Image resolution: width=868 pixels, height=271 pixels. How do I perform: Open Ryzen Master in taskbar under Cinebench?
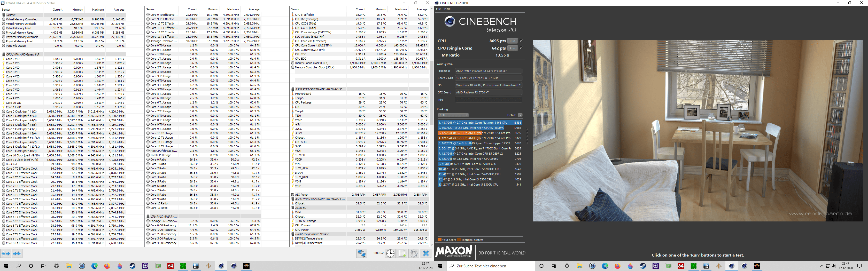click(757, 266)
